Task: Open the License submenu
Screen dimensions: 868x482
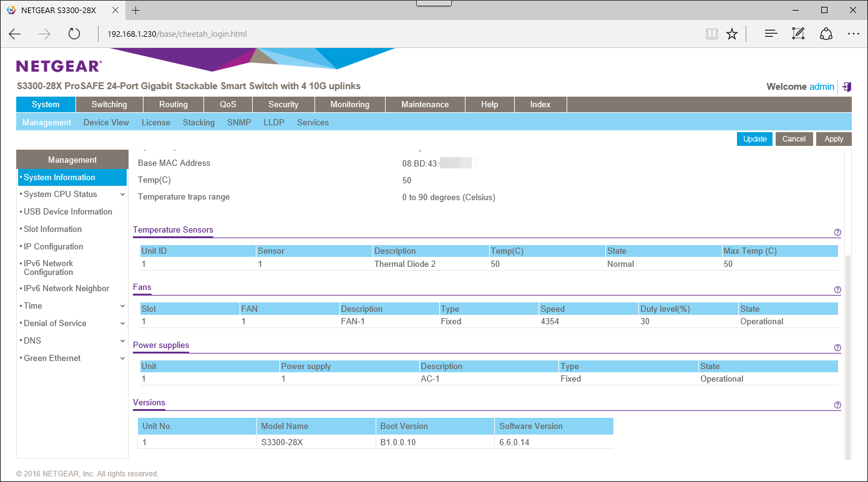Action: point(156,123)
